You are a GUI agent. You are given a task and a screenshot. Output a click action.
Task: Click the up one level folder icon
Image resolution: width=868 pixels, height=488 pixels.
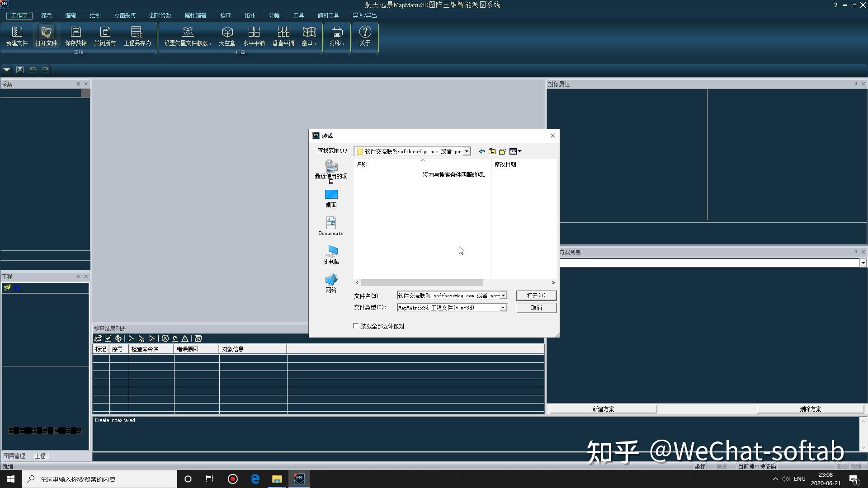[492, 151]
